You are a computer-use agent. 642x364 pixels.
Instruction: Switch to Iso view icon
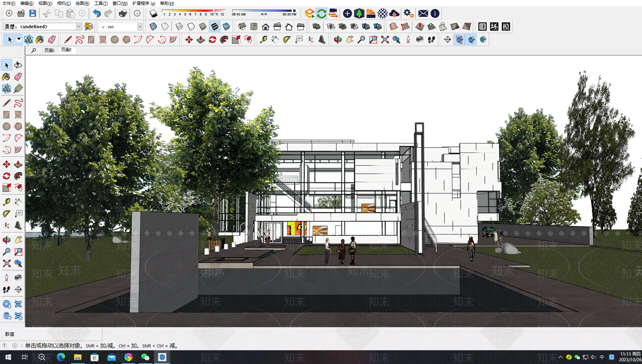coord(242,26)
